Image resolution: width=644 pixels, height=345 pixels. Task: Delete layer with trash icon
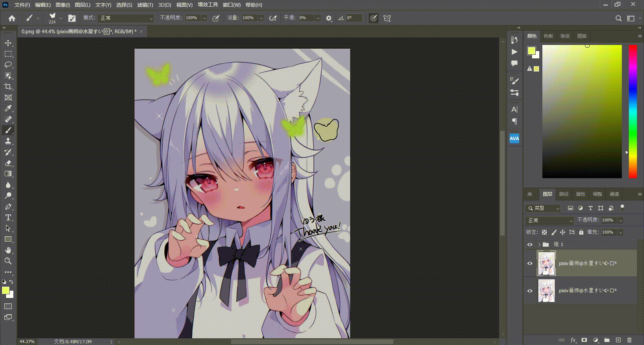629,340
